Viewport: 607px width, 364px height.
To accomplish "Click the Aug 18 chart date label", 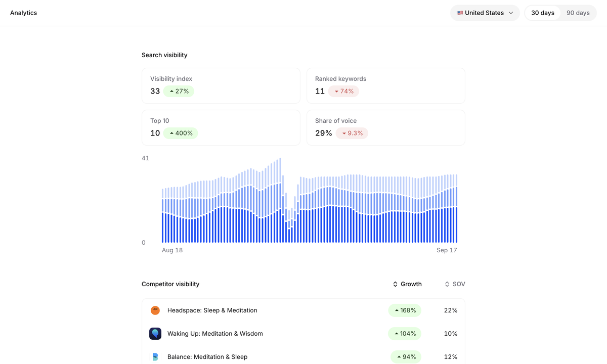I will click(x=172, y=250).
